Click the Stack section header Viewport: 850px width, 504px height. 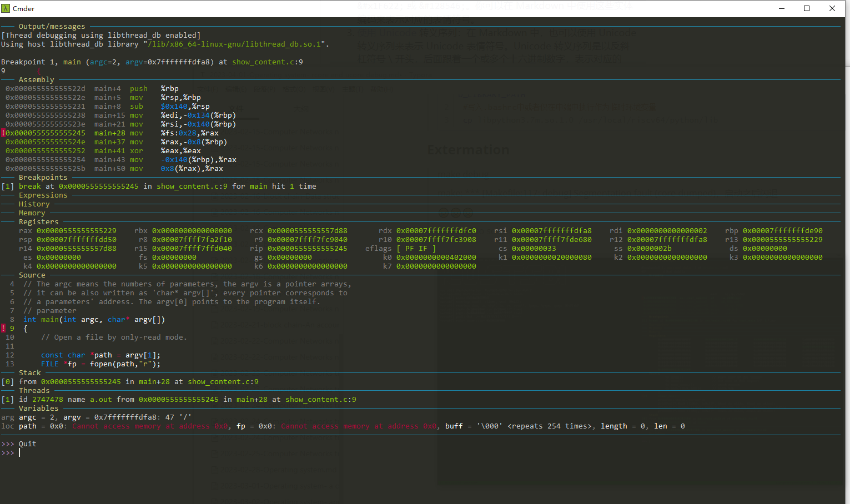[29, 373]
